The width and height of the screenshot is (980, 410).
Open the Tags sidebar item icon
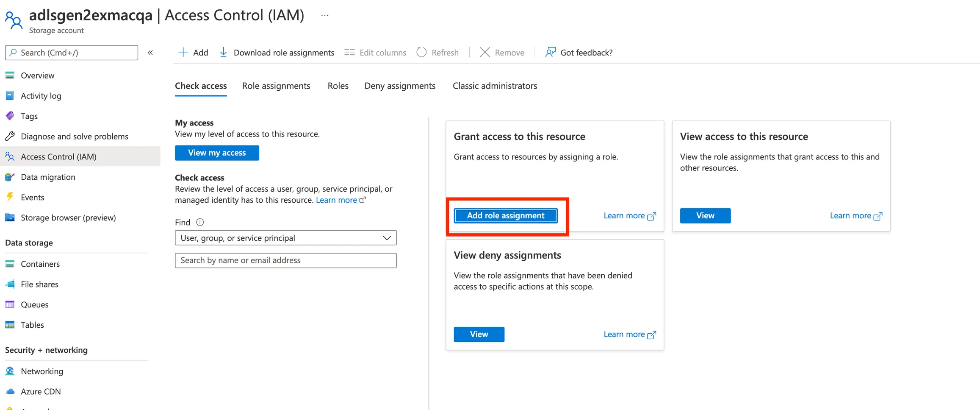(10, 116)
